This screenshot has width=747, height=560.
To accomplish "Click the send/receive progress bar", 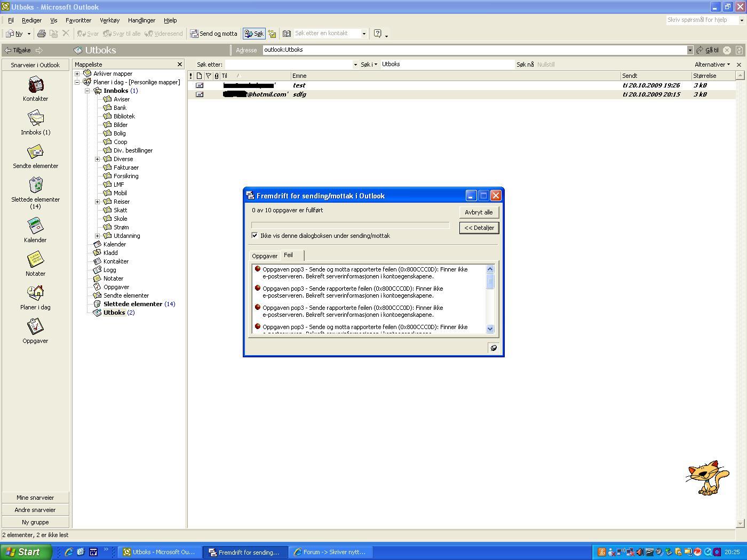I will click(351, 226).
